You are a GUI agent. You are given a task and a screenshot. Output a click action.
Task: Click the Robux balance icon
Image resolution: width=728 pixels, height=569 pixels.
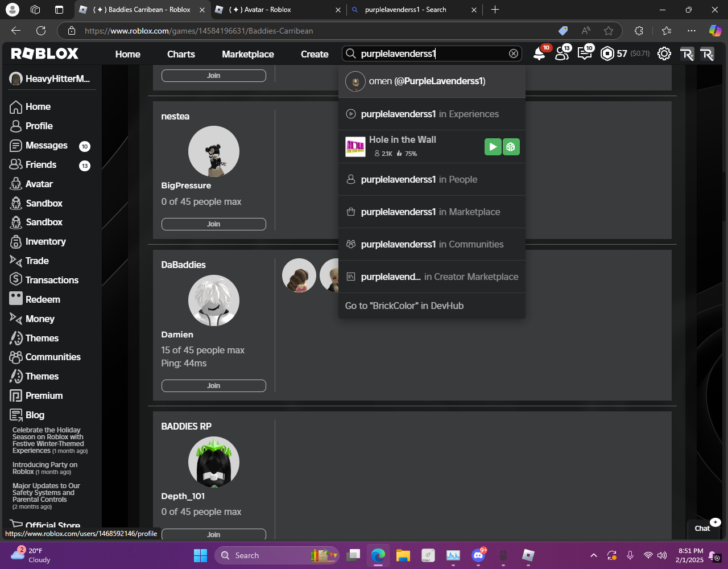[607, 54]
